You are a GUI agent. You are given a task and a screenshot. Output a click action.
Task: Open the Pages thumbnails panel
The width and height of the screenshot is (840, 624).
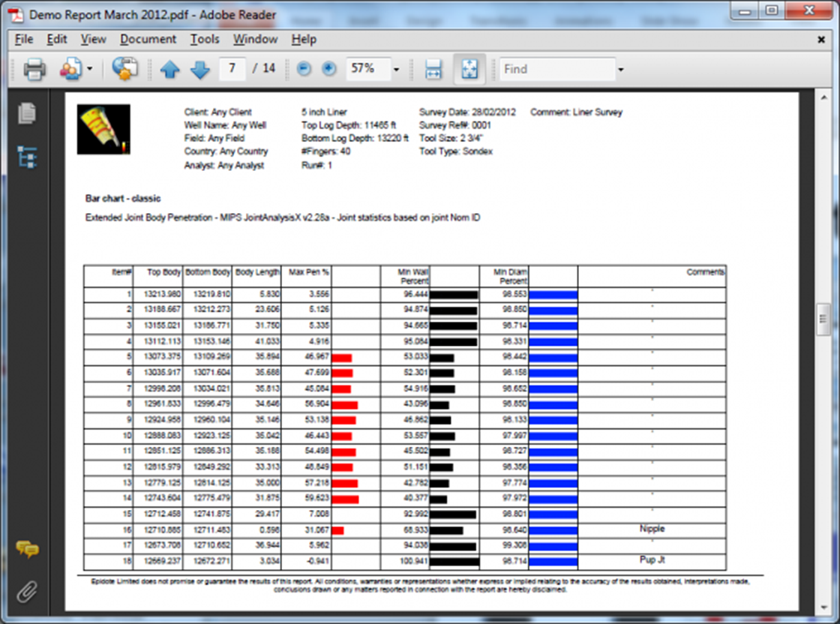point(27,113)
